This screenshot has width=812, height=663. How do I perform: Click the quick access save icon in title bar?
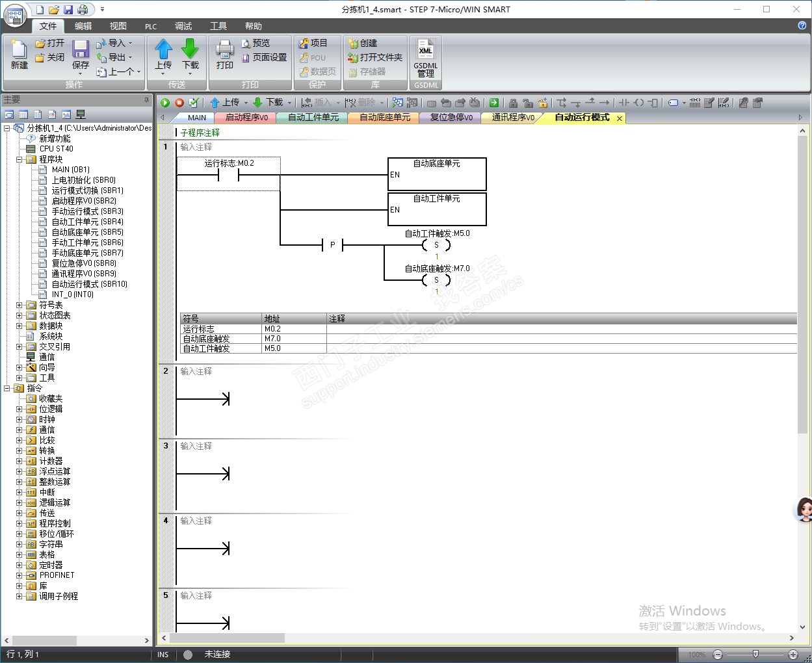(68, 10)
